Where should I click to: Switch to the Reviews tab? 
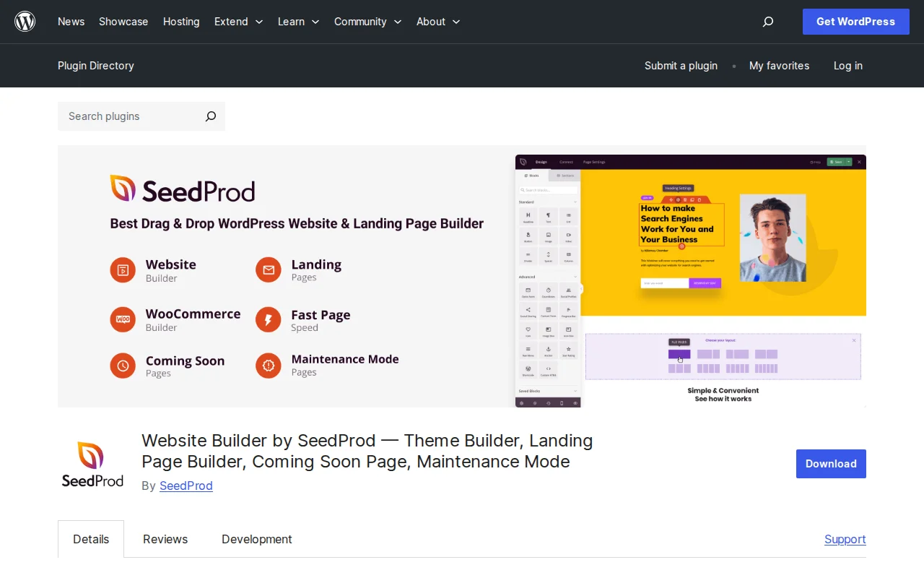(165, 539)
